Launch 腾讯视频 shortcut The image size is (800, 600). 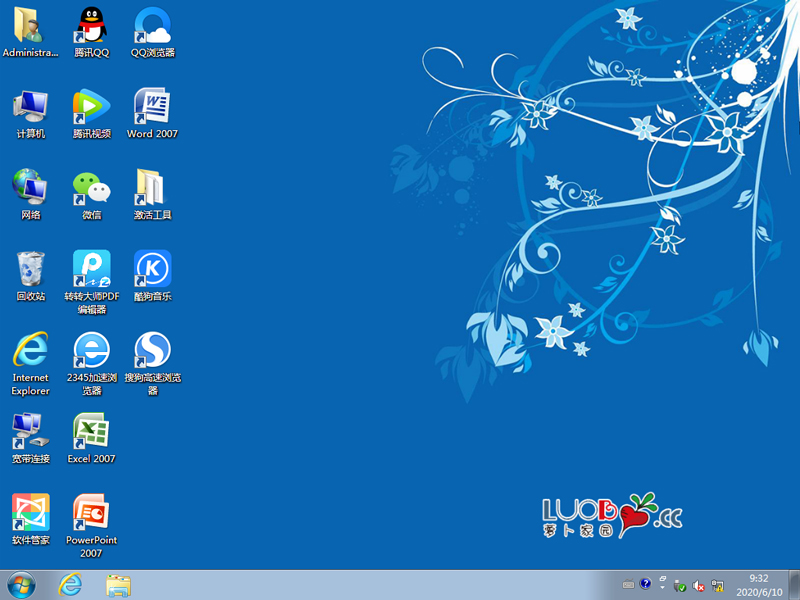coord(91,113)
